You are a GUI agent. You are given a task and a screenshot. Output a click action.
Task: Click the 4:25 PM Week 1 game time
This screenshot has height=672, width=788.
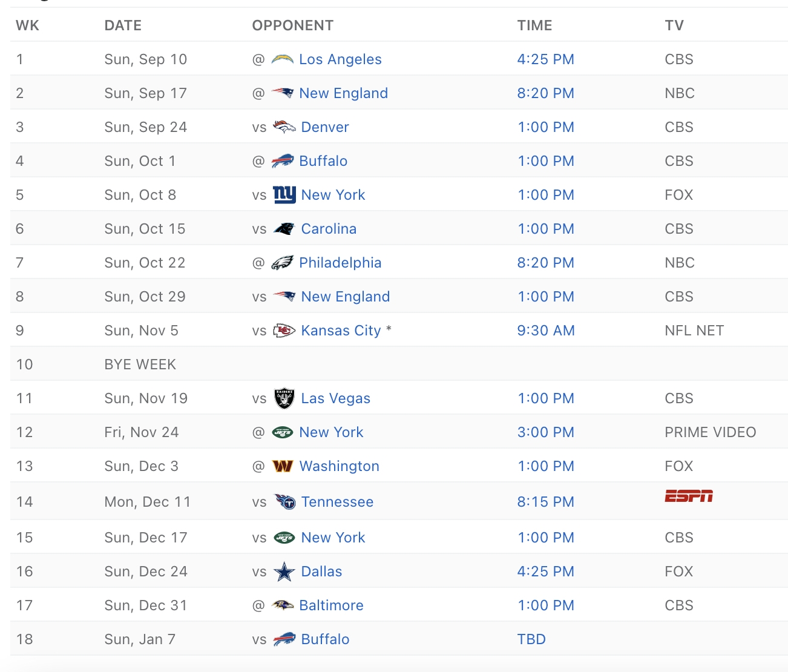click(545, 59)
